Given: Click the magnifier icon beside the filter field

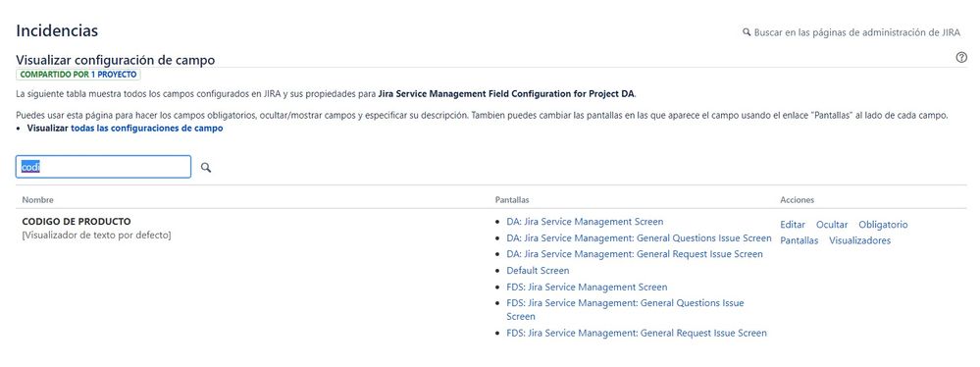Looking at the screenshot, I should [x=206, y=168].
